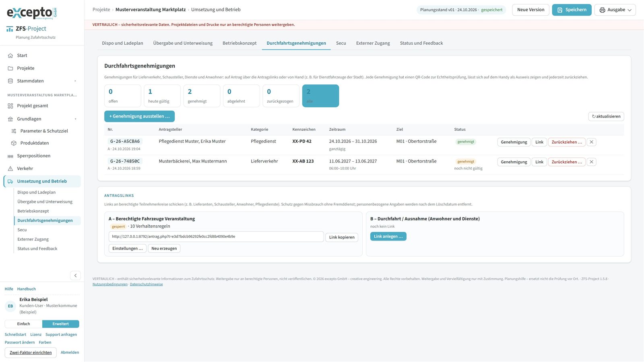Open Datenschutzhinweise link in footer
The image size is (644, 362).
(x=147, y=284)
